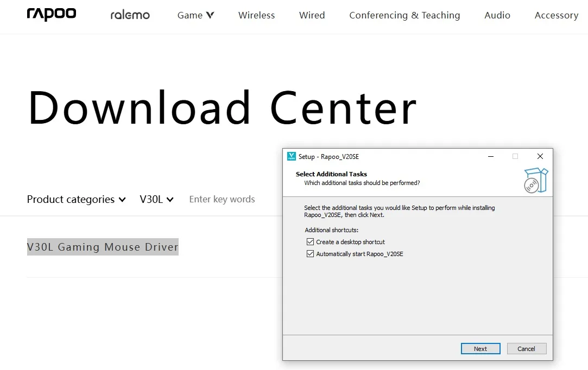Minimize the Setup window
Viewport: 588px width, 370px height.
pyautogui.click(x=490, y=156)
